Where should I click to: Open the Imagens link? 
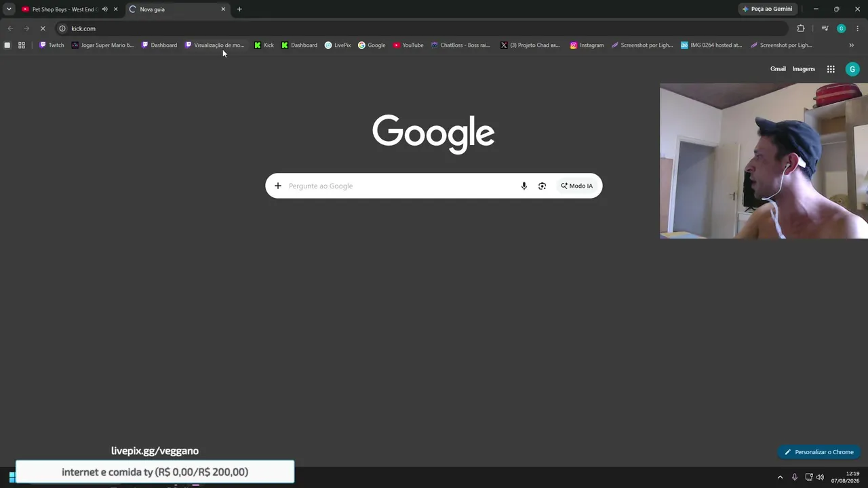804,69
